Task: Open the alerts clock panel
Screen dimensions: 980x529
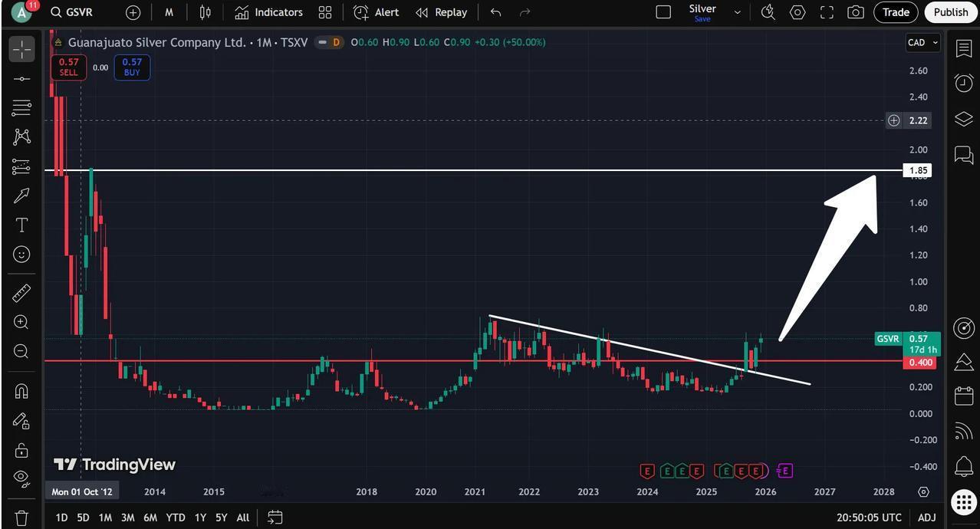Action: tap(964, 83)
